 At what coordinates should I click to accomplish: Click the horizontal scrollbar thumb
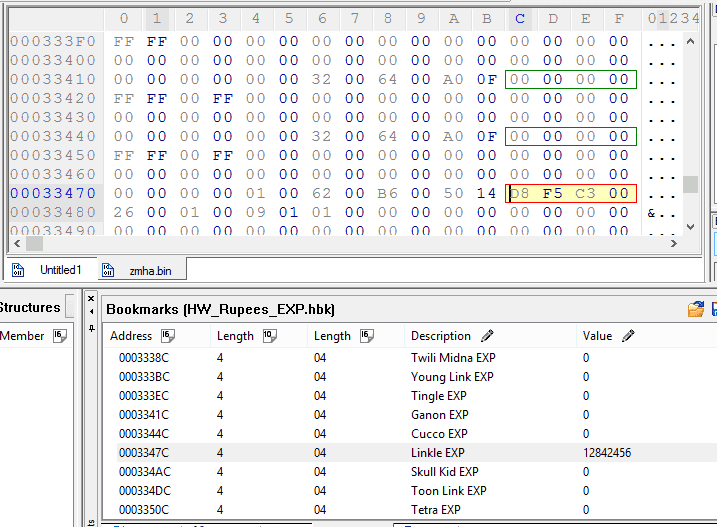click(34, 243)
